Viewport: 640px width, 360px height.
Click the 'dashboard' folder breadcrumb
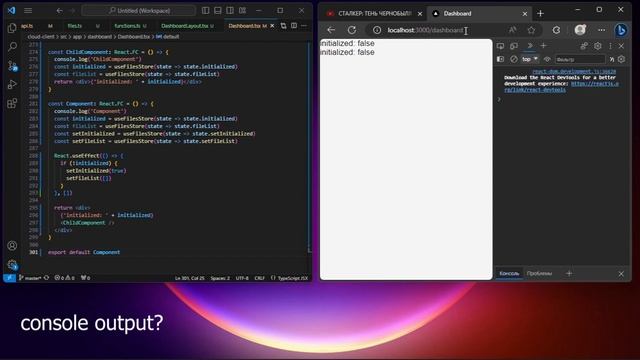pos(99,37)
